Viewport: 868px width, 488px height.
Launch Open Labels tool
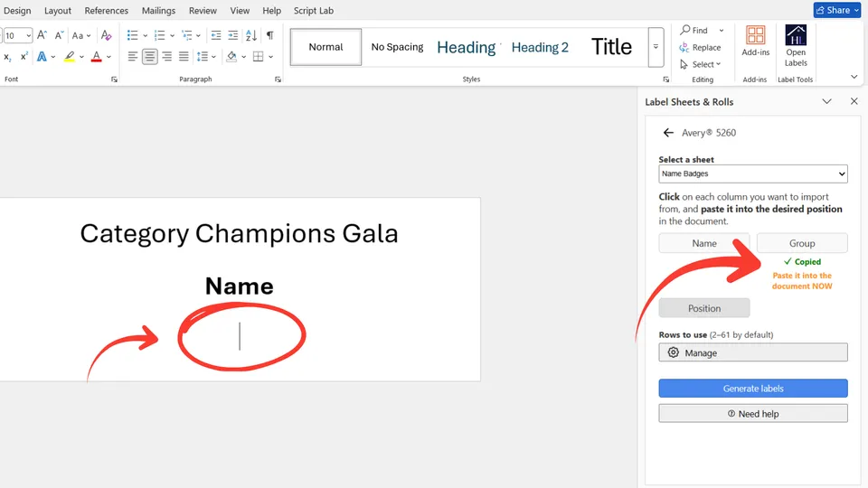tap(796, 46)
